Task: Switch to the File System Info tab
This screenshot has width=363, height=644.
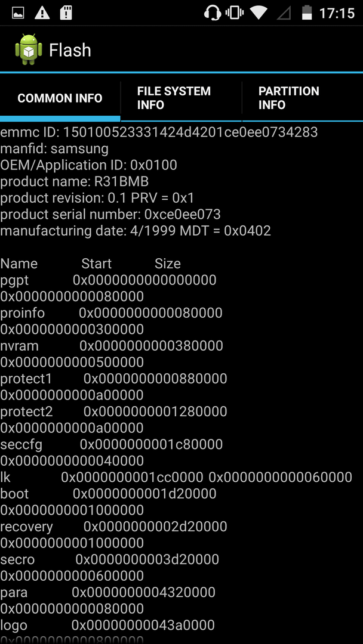Action: point(181,98)
